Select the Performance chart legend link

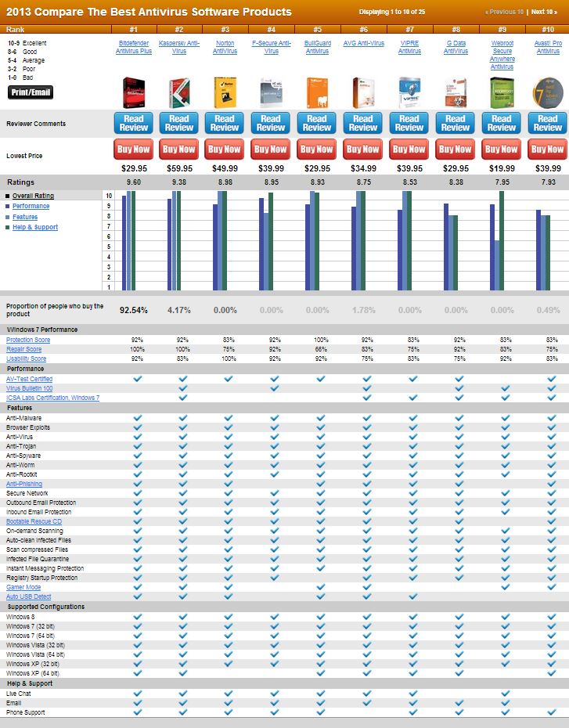coord(31,206)
